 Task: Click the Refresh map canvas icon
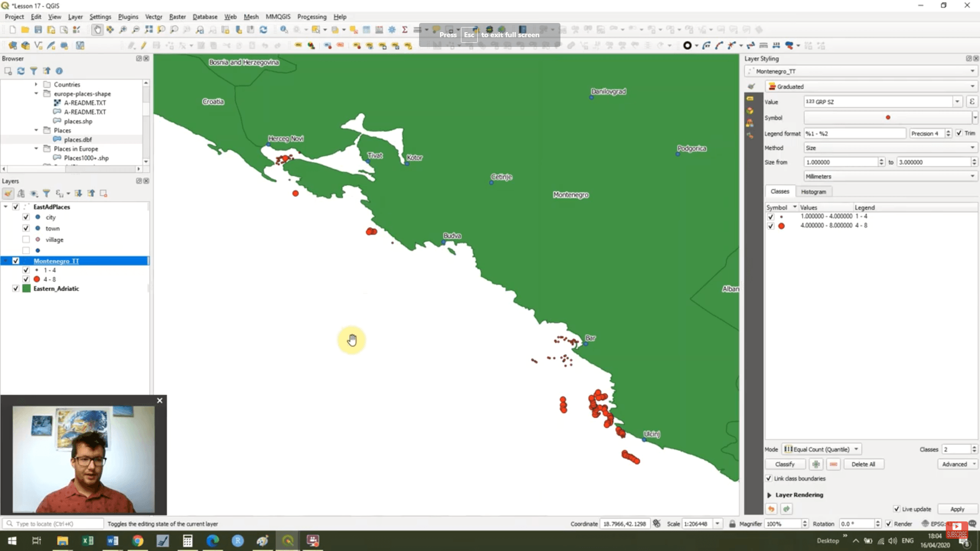(263, 30)
